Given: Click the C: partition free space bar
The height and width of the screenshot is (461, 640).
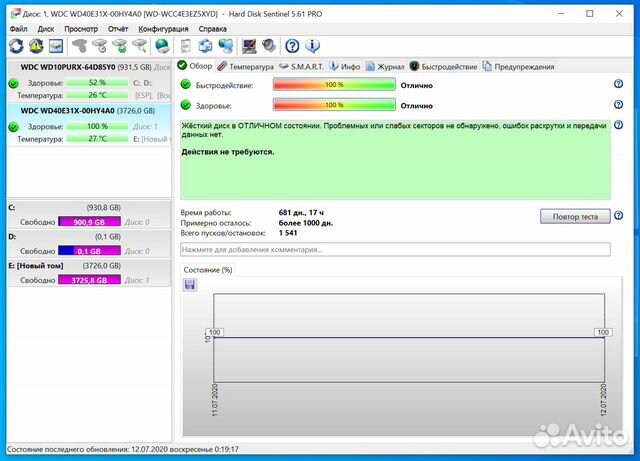Looking at the screenshot, I should point(89,222).
